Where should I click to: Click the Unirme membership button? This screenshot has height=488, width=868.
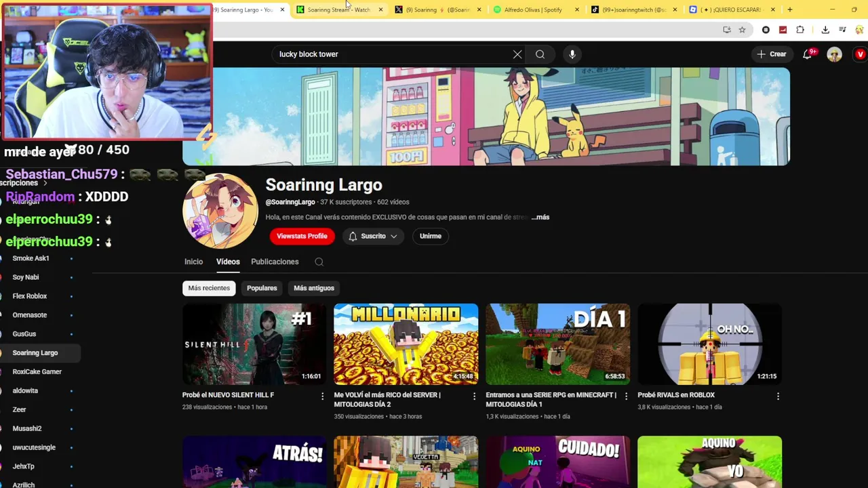point(430,236)
